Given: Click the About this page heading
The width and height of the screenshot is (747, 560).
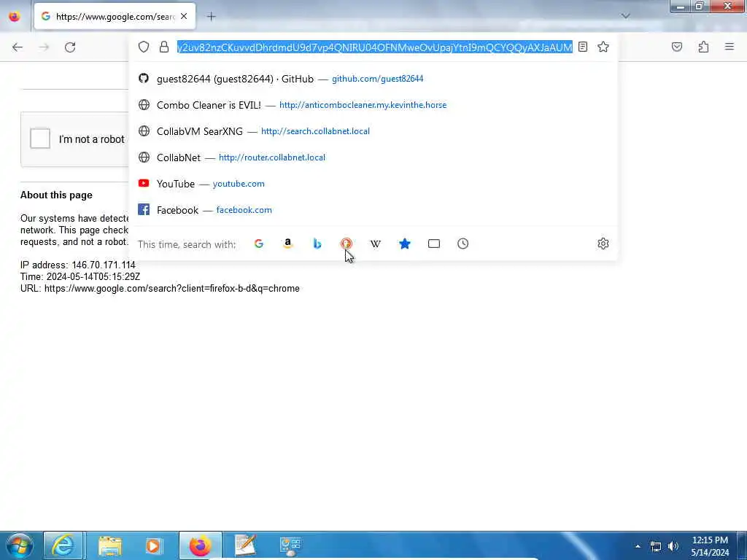Looking at the screenshot, I should pos(56,195).
